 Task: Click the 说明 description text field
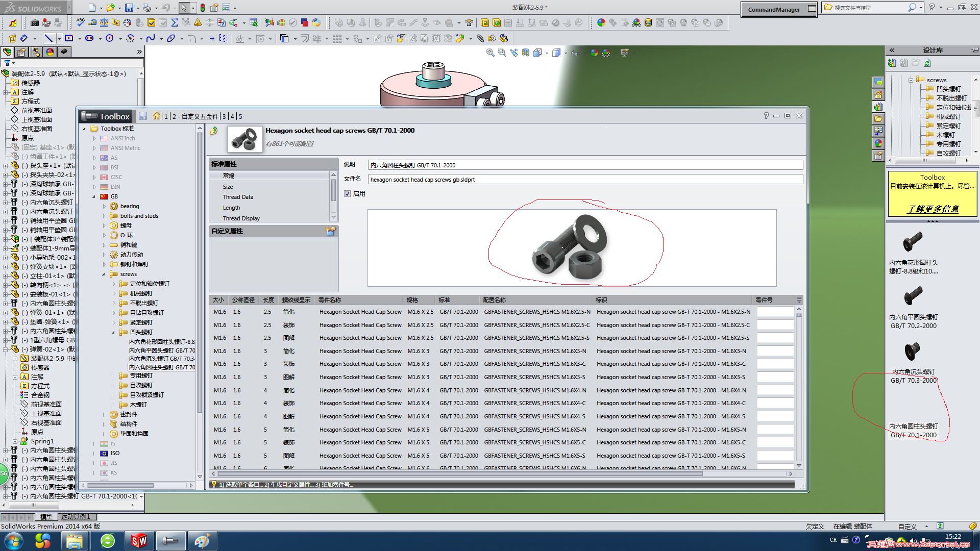tap(584, 165)
